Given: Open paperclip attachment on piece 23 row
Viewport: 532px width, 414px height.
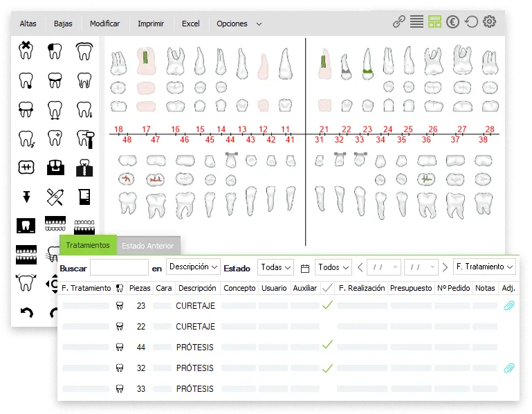Looking at the screenshot, I should (x=508, y=305).
